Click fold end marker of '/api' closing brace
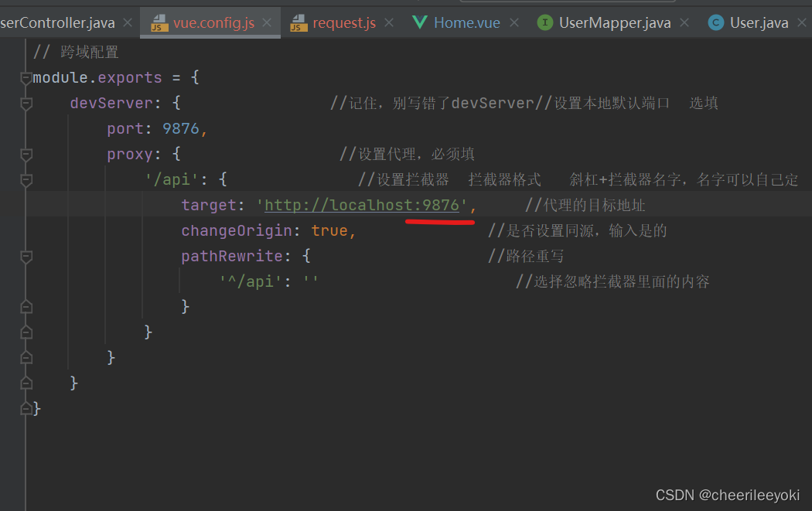 point(26,332)
